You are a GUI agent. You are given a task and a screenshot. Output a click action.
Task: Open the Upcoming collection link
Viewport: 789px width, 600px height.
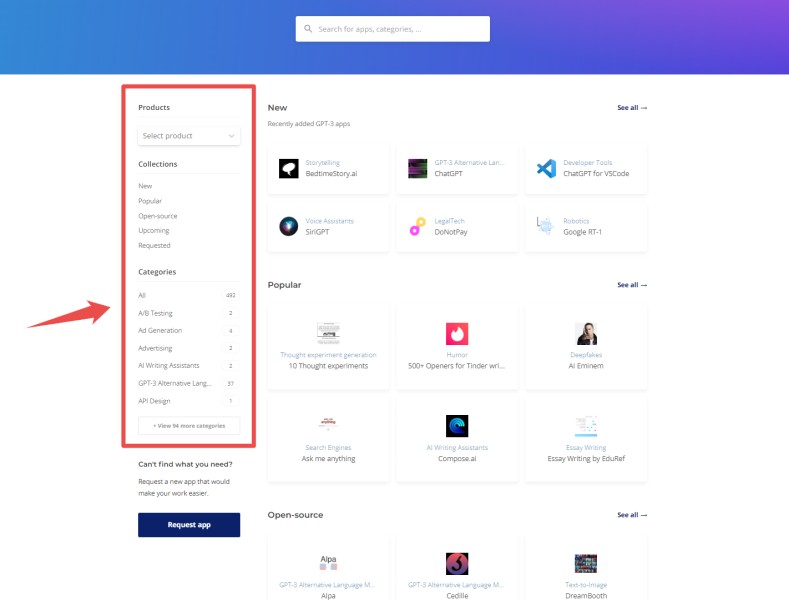click(153, 231)
